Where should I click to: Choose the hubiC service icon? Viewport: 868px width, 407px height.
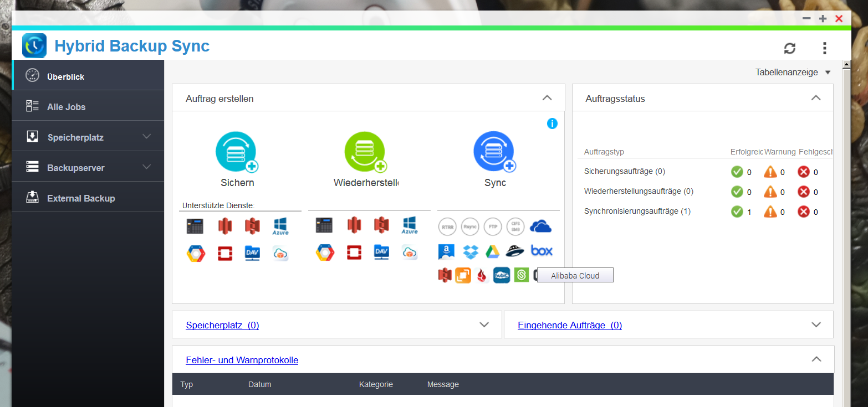(502, 275)
